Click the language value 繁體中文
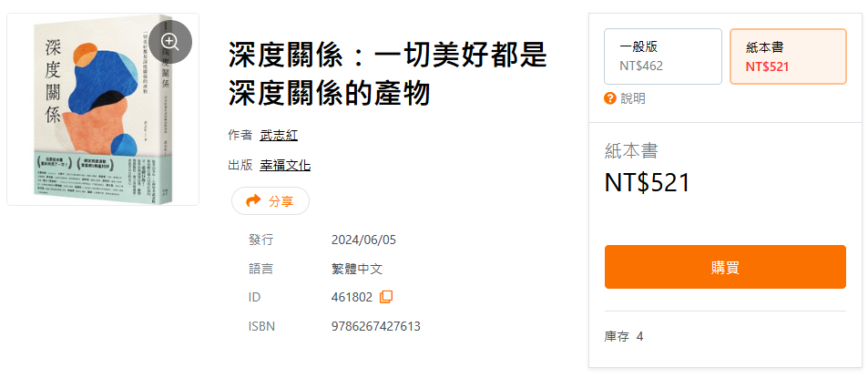868x378 pixels. (x=356, y=269)
